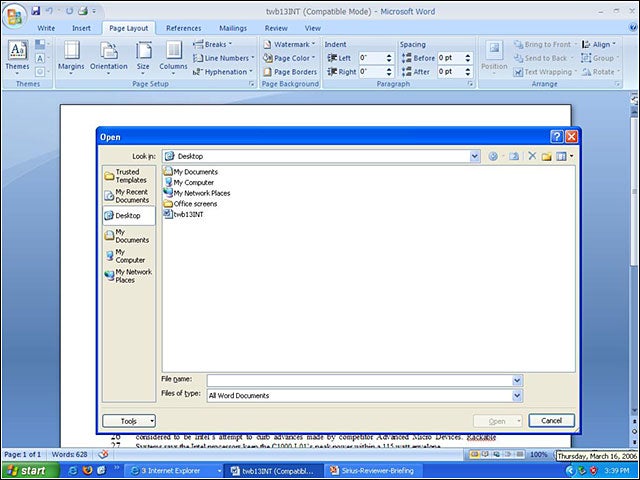Open the Columns options
The height and width of the screenshot is (480, 640).
pyautogui.click(x=173, y=57)
